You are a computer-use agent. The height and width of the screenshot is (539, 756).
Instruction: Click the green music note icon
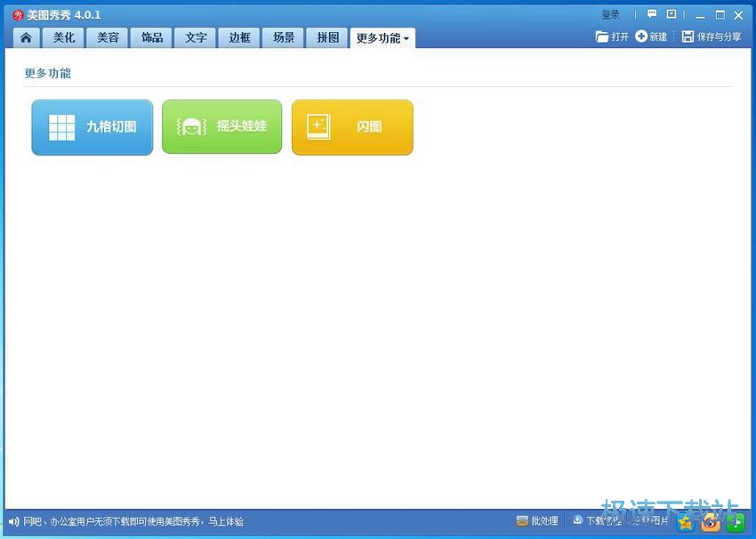(736, 521)
